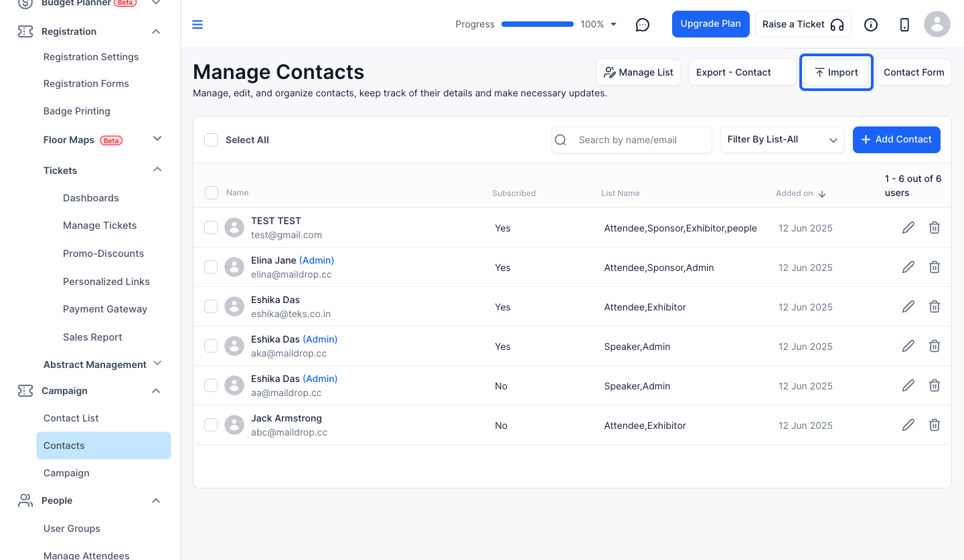Click the Registration ticket icon in sidebar

[25, 31]
